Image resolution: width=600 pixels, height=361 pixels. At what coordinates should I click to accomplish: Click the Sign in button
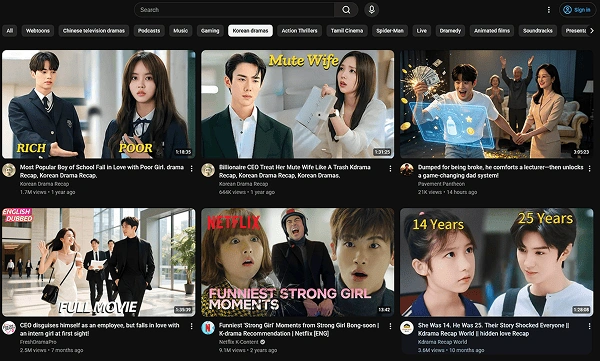(577, 10)
